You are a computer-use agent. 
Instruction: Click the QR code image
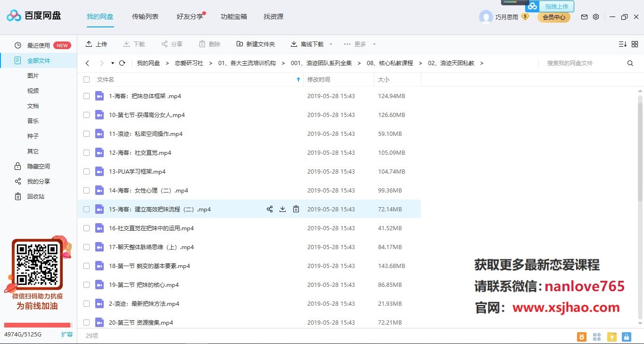37,264
